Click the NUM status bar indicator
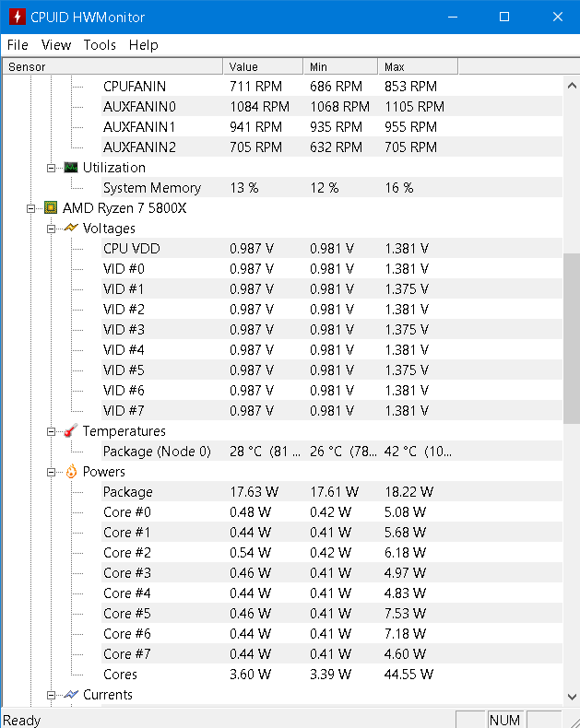Screen dimensions: 580x728 [x=504, y=720]
